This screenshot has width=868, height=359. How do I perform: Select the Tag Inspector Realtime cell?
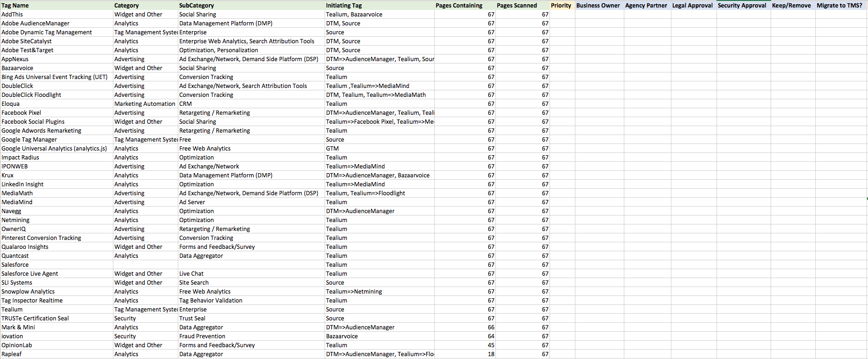(x=56, y=300)
